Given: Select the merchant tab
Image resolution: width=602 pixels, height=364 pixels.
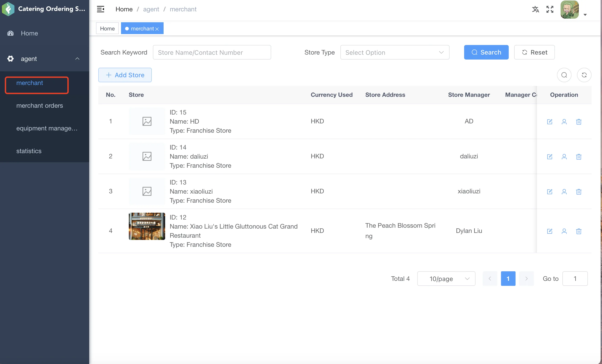Looking at the screenshot, I should pyautogui.click(x=142, y=29).
